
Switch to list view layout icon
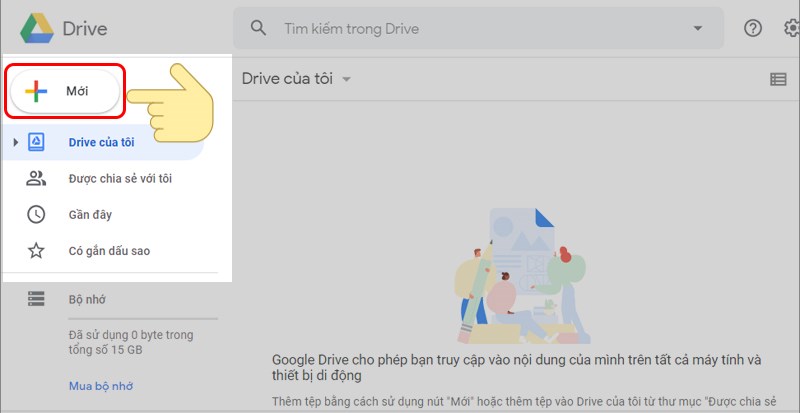pos(778,79)
